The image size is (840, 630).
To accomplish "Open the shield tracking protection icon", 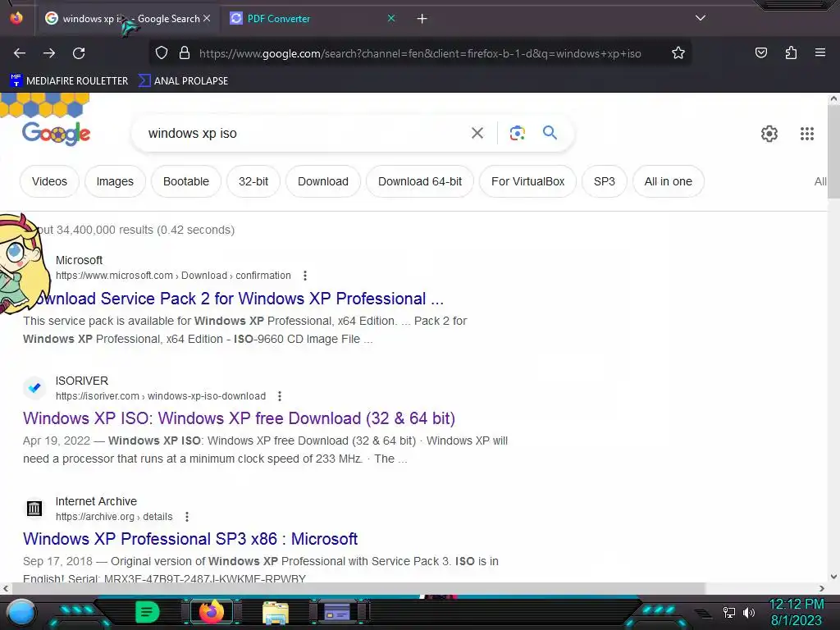I will [x=162, y=53].
